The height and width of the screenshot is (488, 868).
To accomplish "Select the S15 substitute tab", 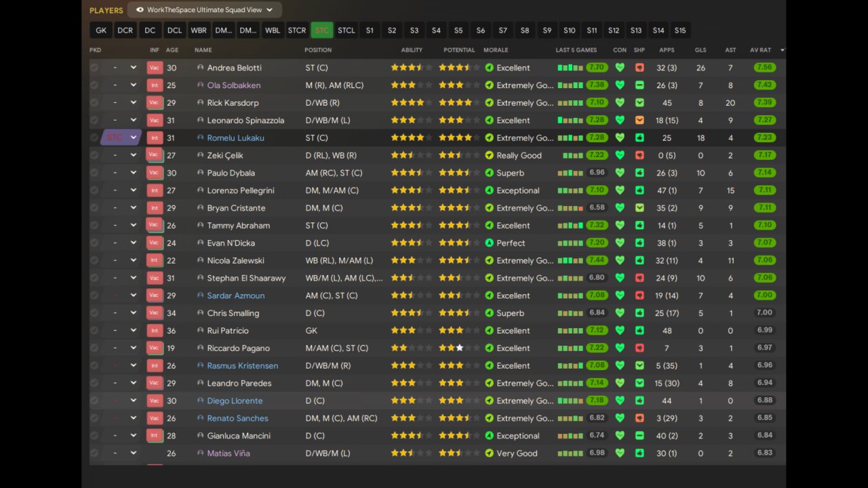I will coord(680,30).
